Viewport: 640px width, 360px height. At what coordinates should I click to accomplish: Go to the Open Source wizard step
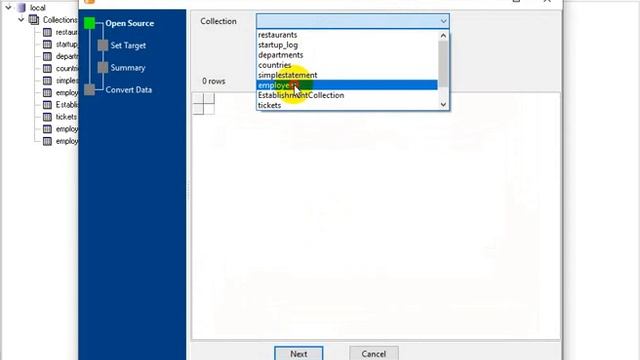129,23
